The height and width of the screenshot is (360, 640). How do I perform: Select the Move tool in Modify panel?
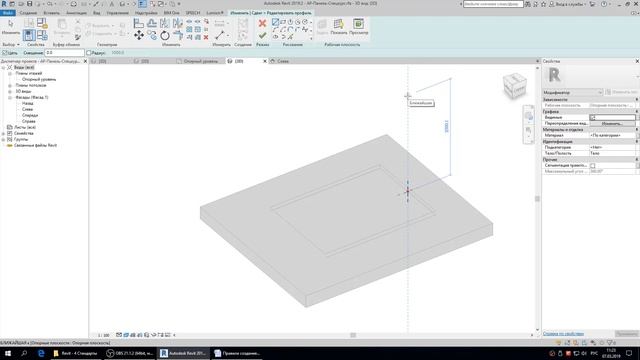click(x=139, y=36)
